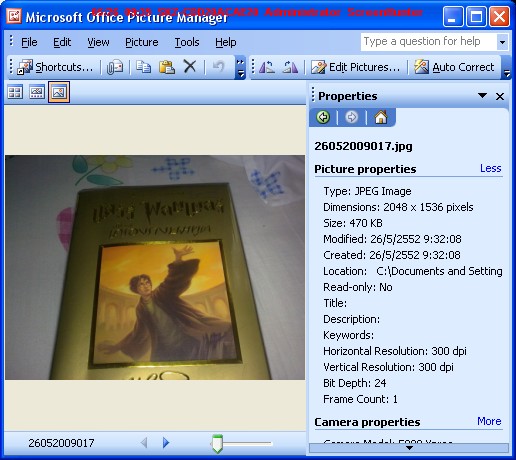Click Read-only: No text
This screenshot has width=516, height=460.
click(358, 287)
